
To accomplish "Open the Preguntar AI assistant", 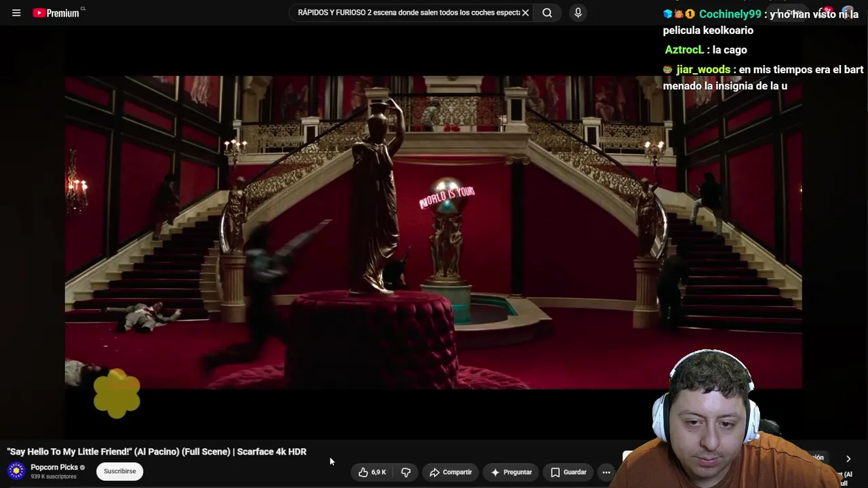I will pos(511,472).
